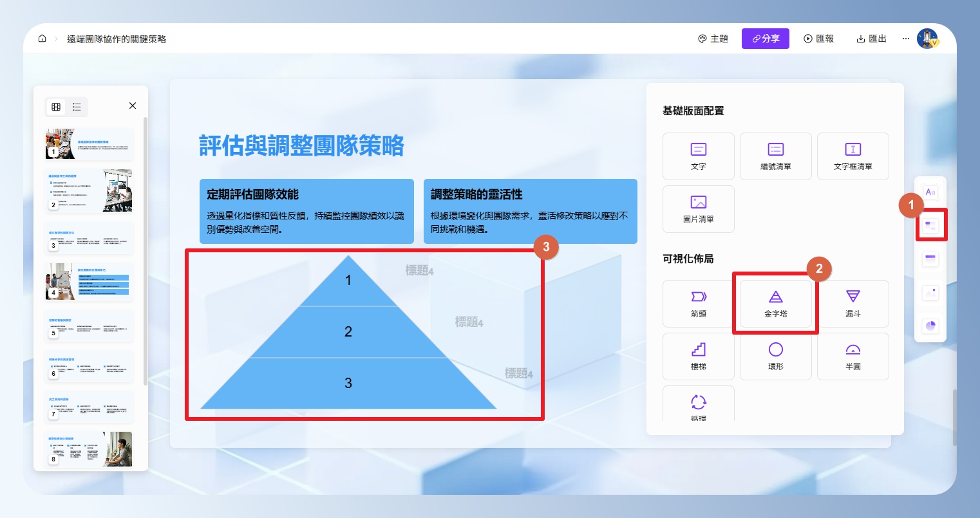Open the 主題 theme menu
The image size is (980, 518).
tap(713, 39)
